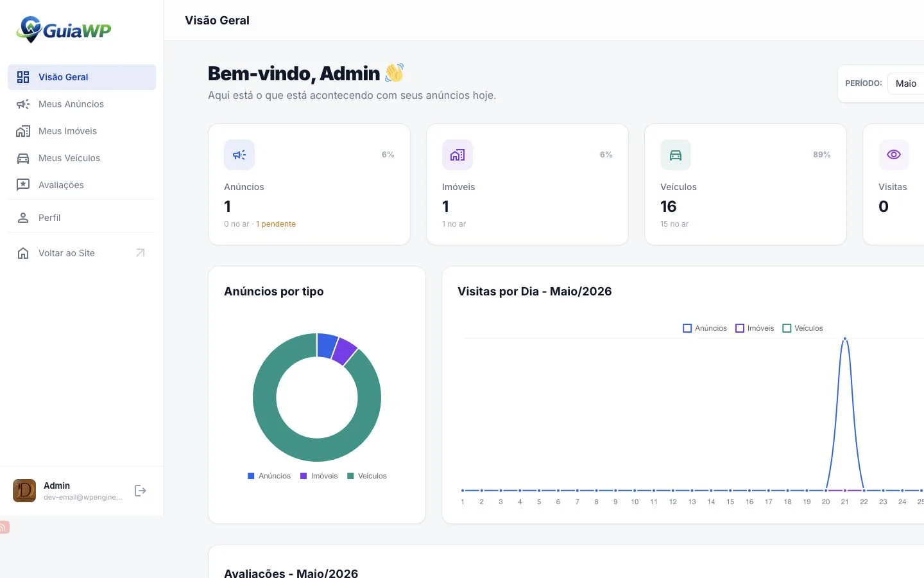The height and width of the screenshot is (578, 924).
Task: Click the Visitas stat card title
Action: [x=893, y=187]
